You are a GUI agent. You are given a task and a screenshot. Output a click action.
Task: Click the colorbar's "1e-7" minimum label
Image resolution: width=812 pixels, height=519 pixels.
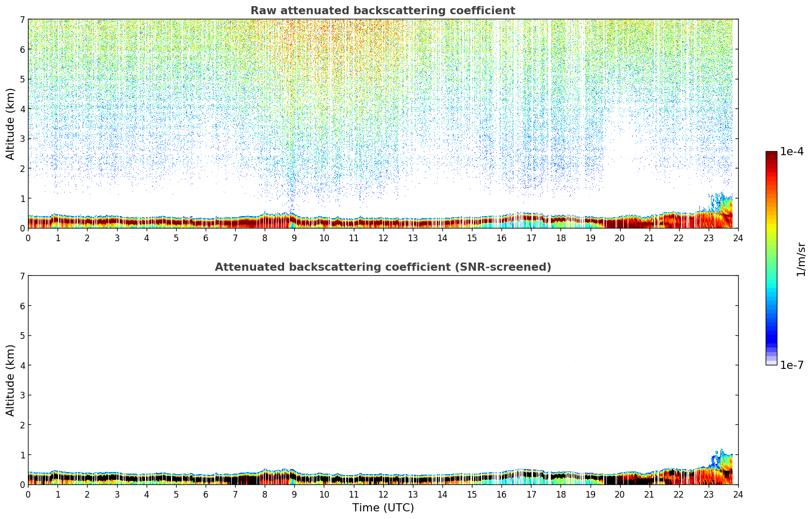pyautogui.click(x=792, y=365)
